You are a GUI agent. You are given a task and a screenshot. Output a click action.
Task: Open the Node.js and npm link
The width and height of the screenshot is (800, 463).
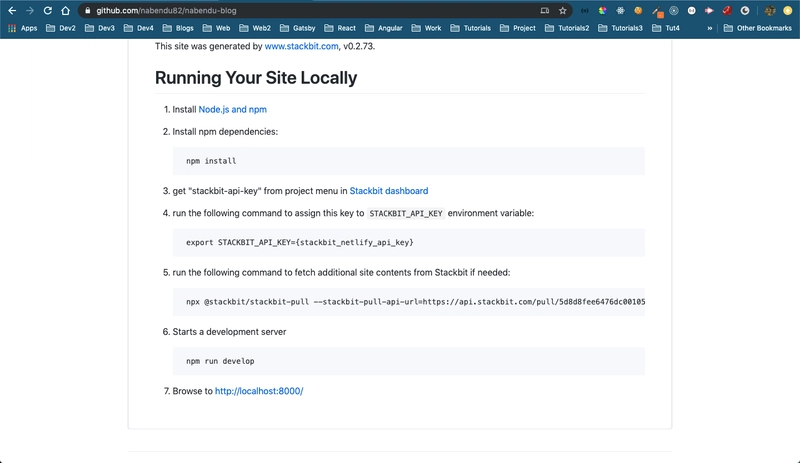pos(233,109)
